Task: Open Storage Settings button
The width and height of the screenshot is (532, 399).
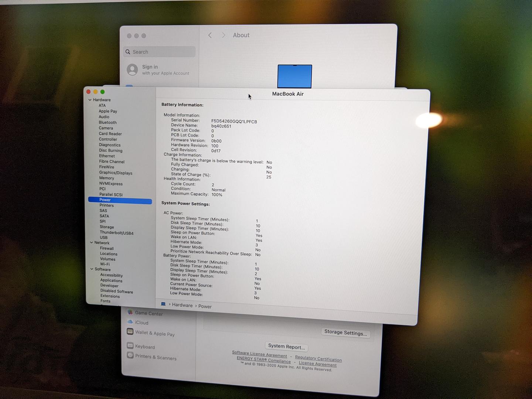Action: [345, 332]
